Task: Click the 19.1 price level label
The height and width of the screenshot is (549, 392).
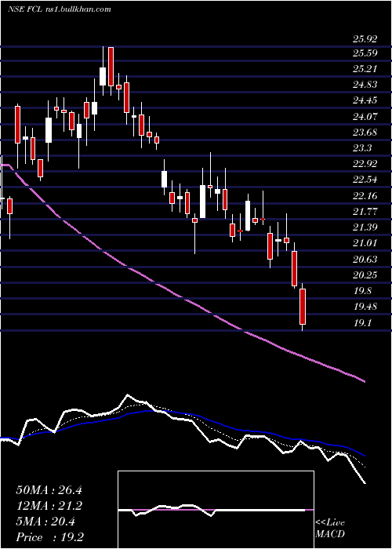Action: tap(362, 322)
